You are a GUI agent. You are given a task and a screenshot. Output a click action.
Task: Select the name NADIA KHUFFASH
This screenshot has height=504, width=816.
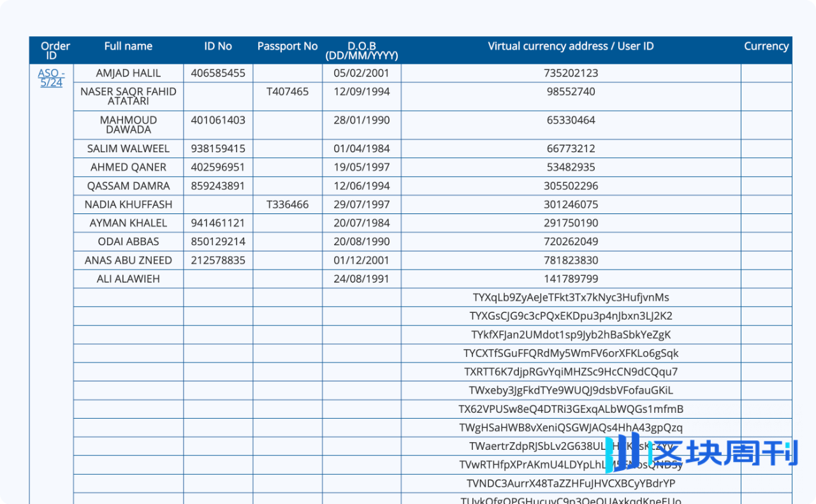tap(128, 205)
